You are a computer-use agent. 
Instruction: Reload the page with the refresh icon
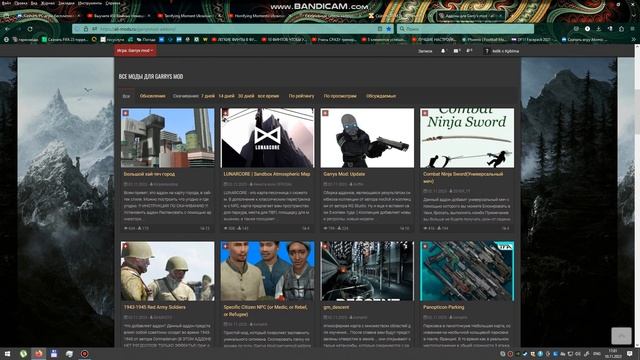coord(30,29)
